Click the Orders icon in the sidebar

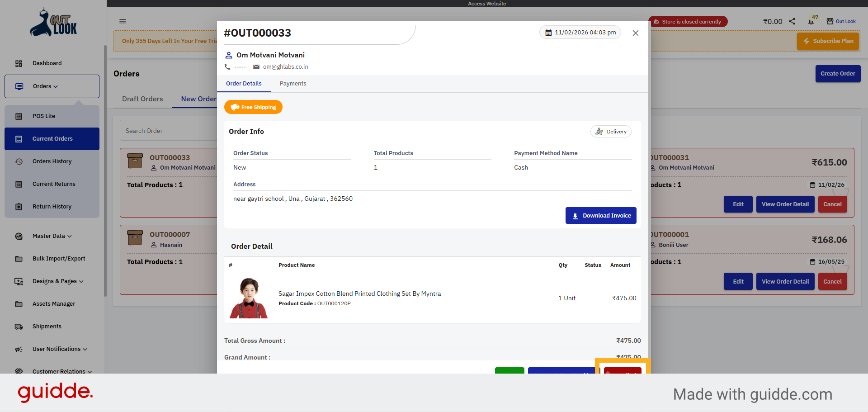click(19, 86)
